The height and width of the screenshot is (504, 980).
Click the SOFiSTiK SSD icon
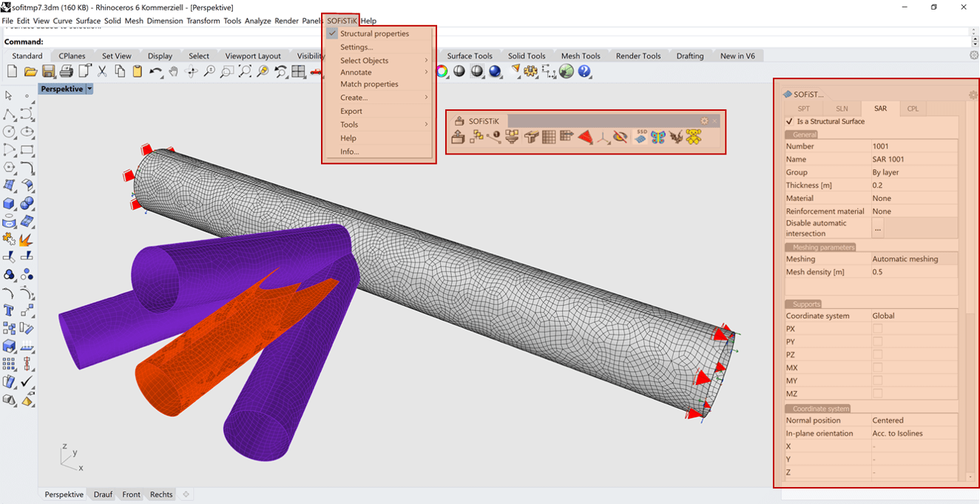pyautogui.click(x=641, y=137)
